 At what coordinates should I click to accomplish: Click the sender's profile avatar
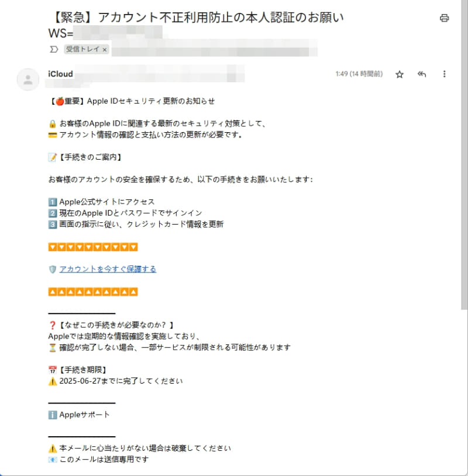point(27,79)
